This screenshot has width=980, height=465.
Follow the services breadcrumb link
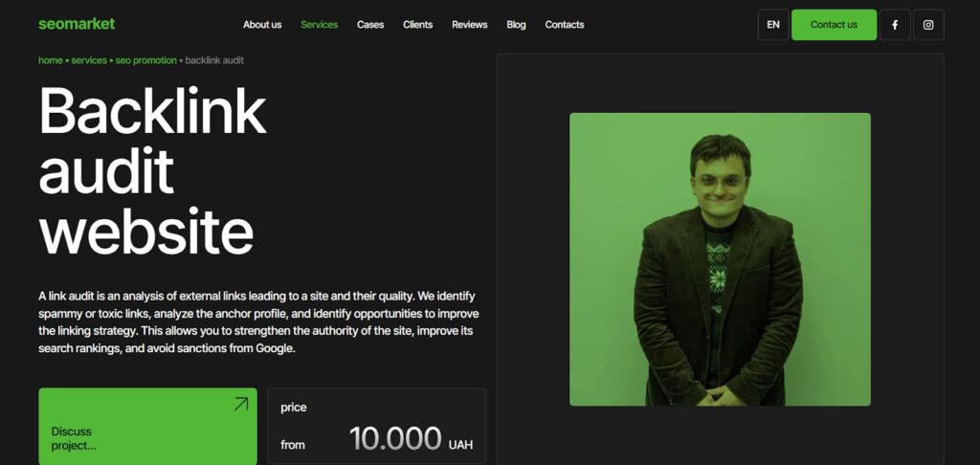[89, 60]
